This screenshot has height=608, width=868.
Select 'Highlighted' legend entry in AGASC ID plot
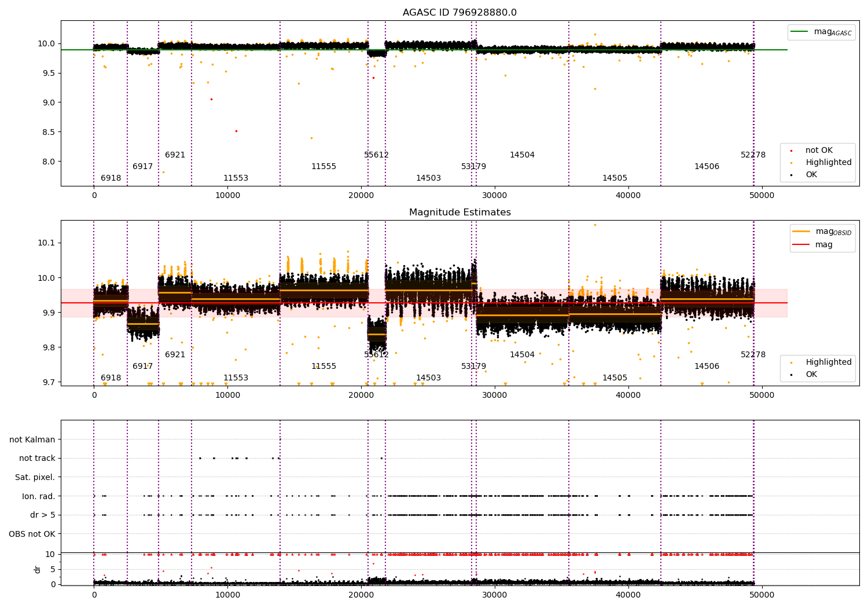pos(829,163)
